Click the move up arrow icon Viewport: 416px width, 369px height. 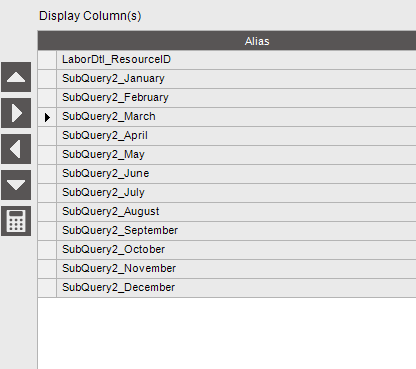click(x=16, y=77)
